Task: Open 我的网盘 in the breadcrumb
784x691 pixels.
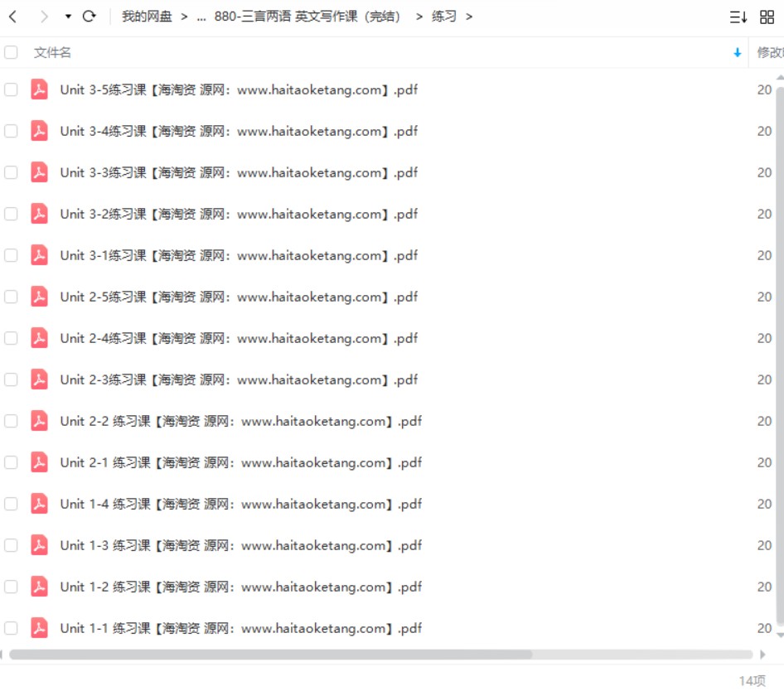Action: click(147, 17)
